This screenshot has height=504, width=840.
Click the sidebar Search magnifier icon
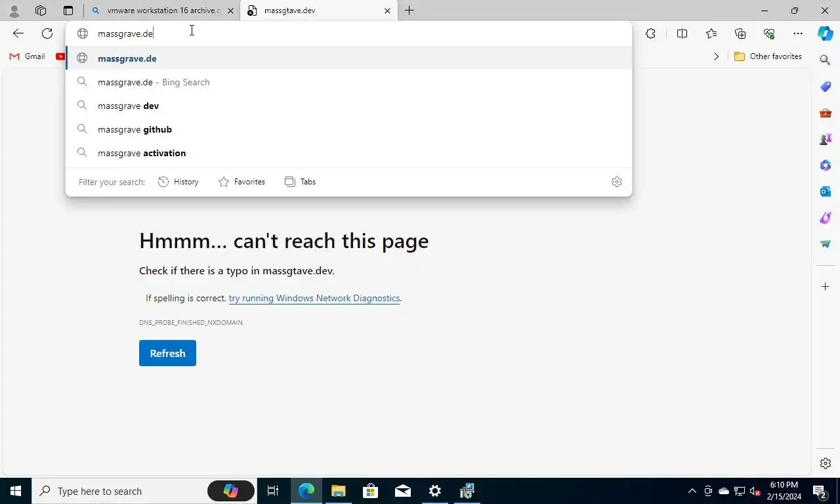(x=826, y=60)
